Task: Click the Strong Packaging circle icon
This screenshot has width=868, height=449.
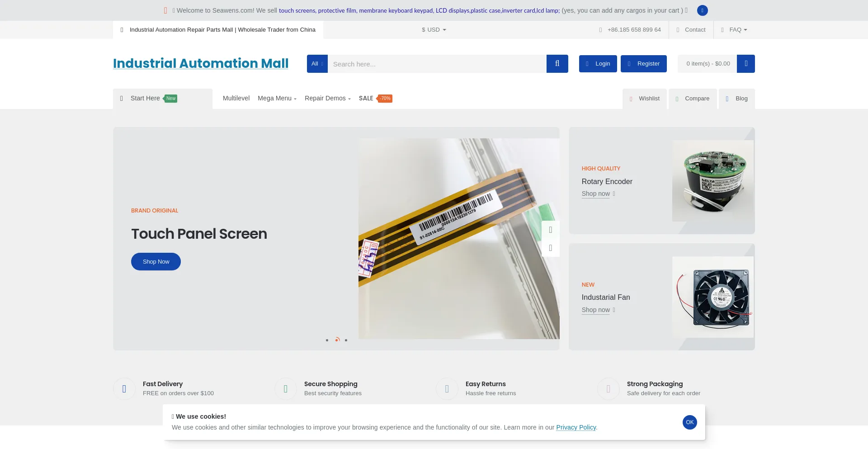Action: click(609, 389)
